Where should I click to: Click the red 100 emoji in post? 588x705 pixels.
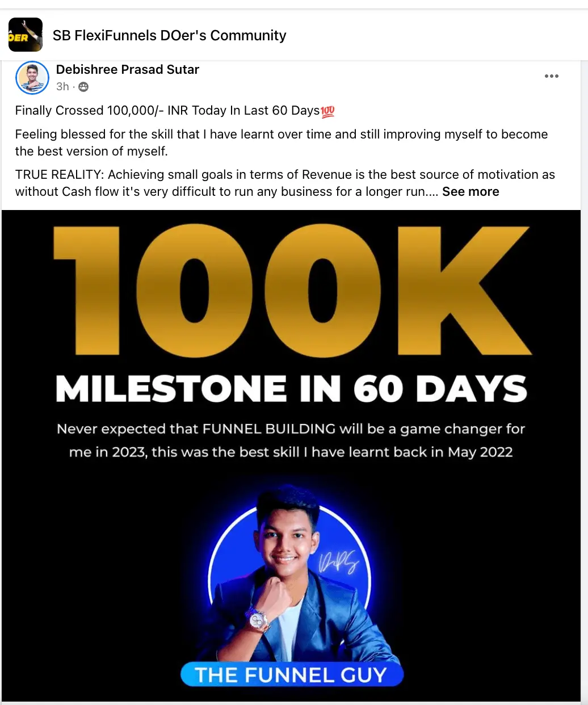[328, 111]
